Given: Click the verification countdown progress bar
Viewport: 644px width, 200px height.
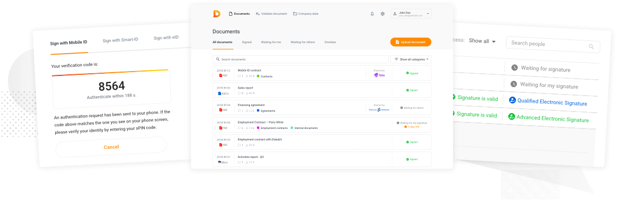Looking at the screenshot, I should 110,73.
